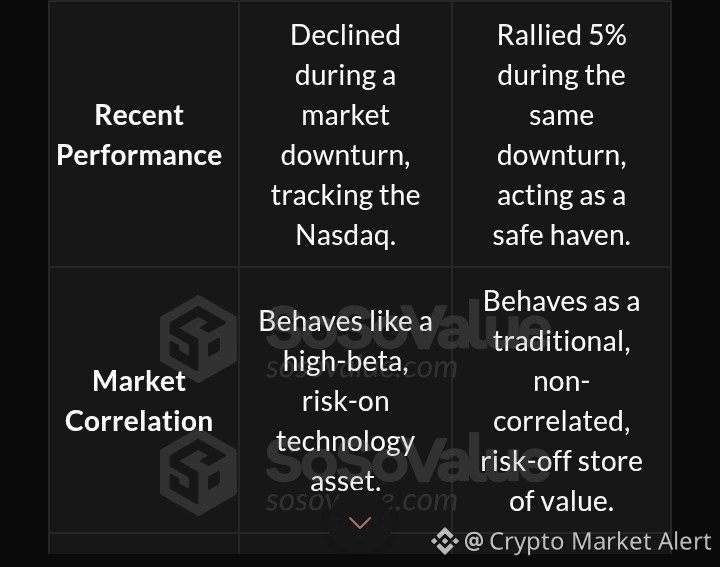Open the Crypto Market Alert handle
720x567 pixels.
(x=588, y=542)
